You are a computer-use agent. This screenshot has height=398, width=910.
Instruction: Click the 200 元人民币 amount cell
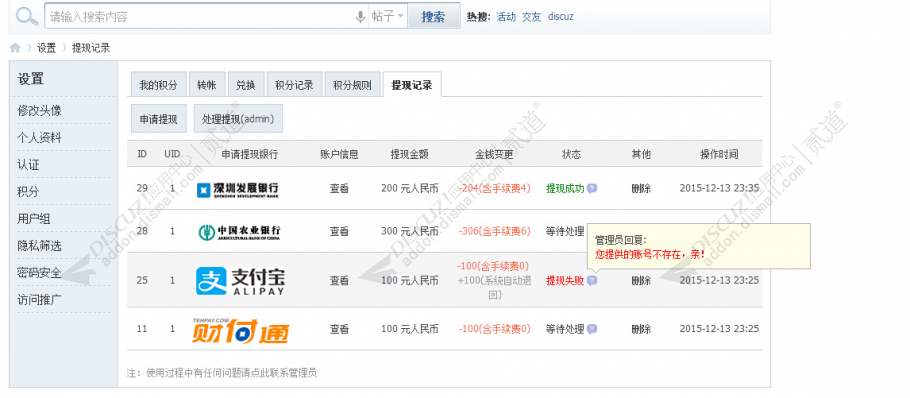tap(410, 189)
